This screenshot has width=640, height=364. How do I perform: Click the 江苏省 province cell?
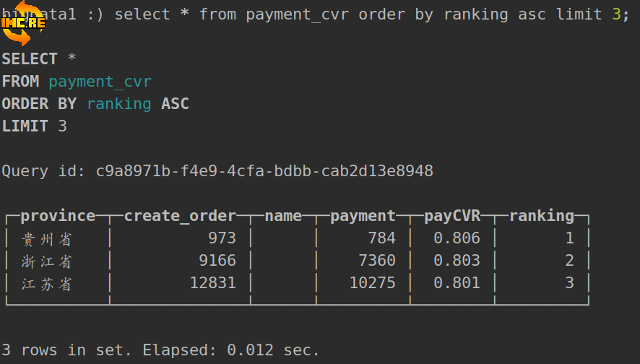[47, 284]
